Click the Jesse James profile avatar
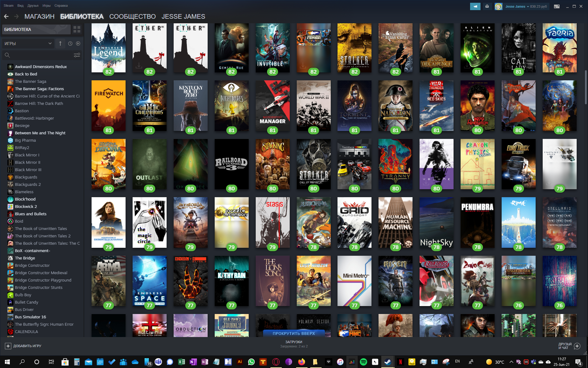Image resolution: width=588 pixels, height=368 pixels. coord(499,6)
